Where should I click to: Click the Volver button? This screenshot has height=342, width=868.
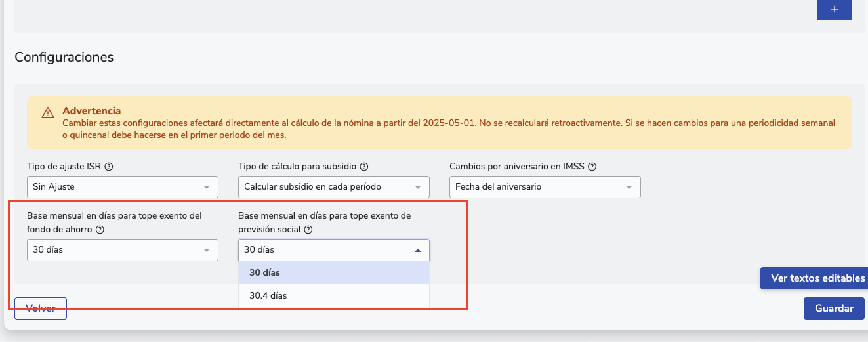pos(41,309)
